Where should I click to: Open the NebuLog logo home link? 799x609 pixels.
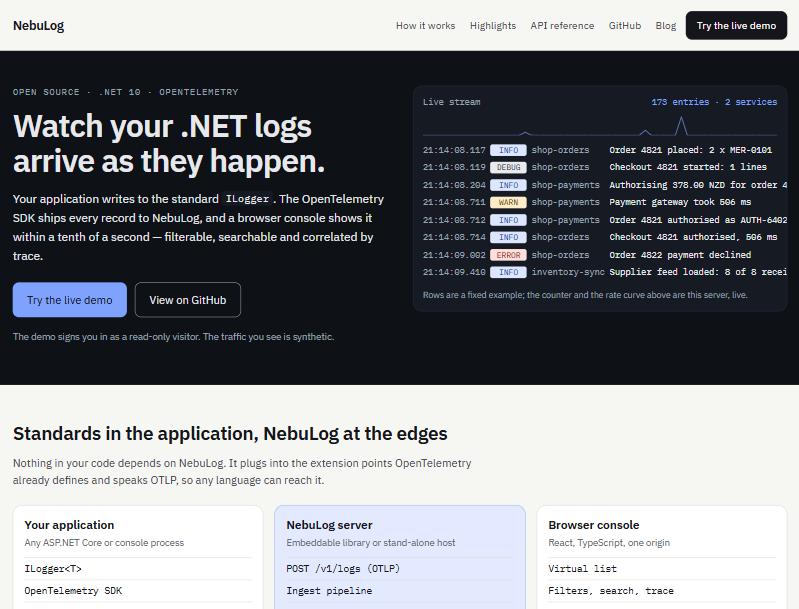point(38,25)
